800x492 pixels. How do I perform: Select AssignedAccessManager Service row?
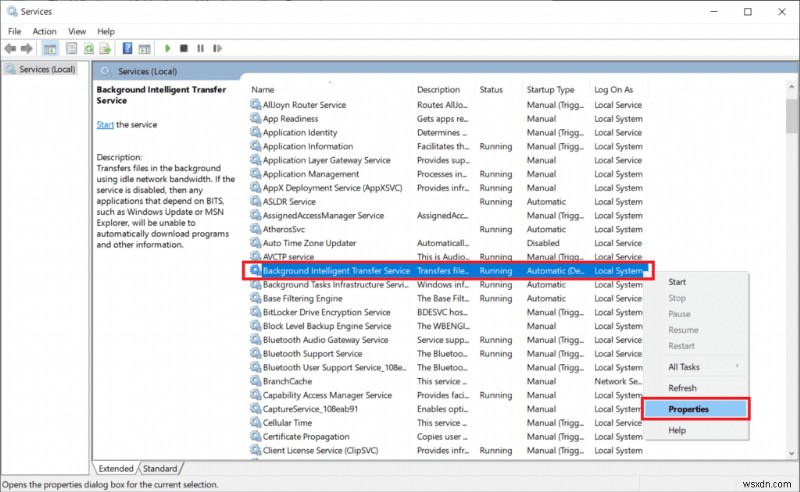pyautogui.click(x=447, y=215)
